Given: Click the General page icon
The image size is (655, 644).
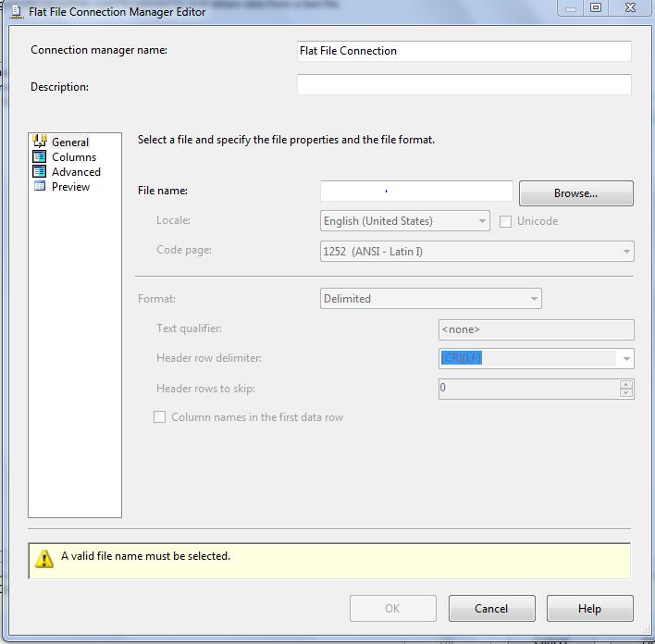Looking at the screenshot, I should [40, 142].
